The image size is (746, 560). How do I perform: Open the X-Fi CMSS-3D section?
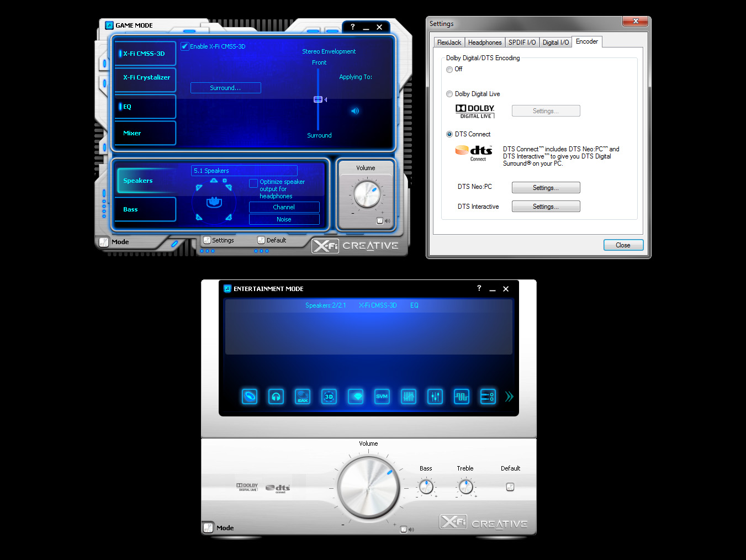[x=145, y=54]
